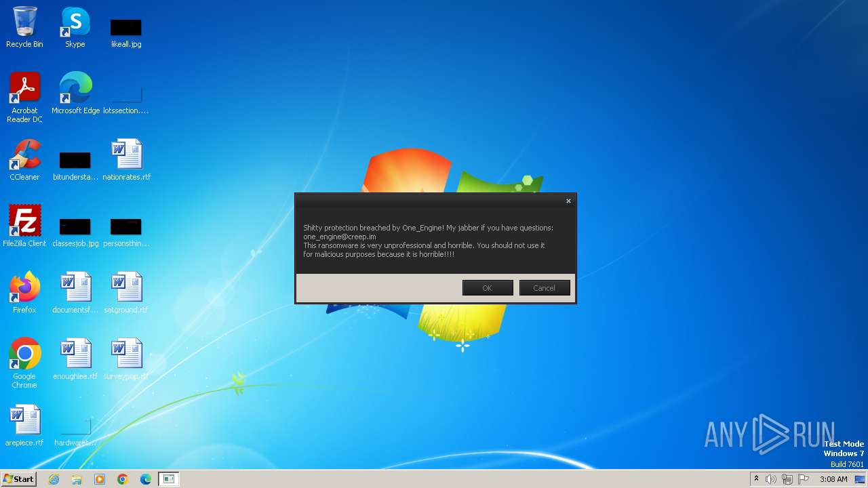Viewport: 868px width, 488px height.
Task: Show hidden system tray icons
Action: click(756, 479)
